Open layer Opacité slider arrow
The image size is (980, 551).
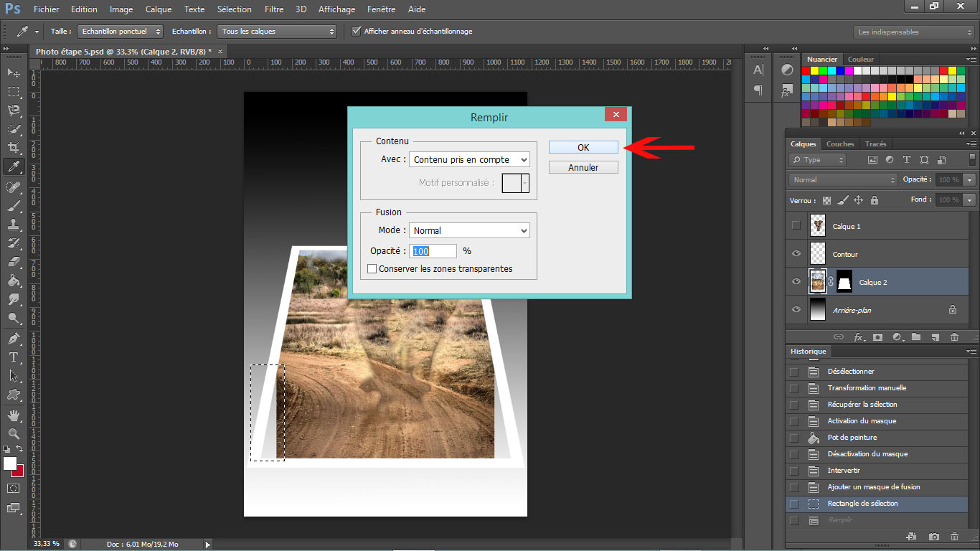[970, 180]
